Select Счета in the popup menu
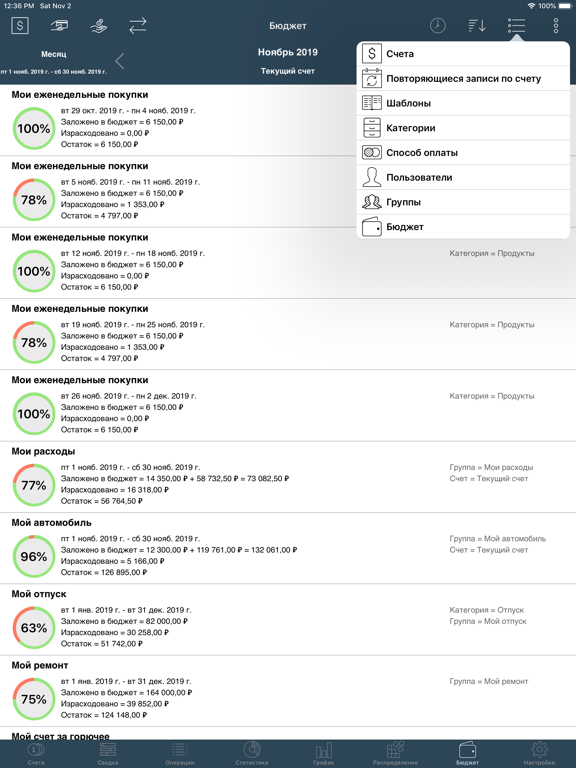The width and height of the screenshot is (576, 768). coord(463,53)
